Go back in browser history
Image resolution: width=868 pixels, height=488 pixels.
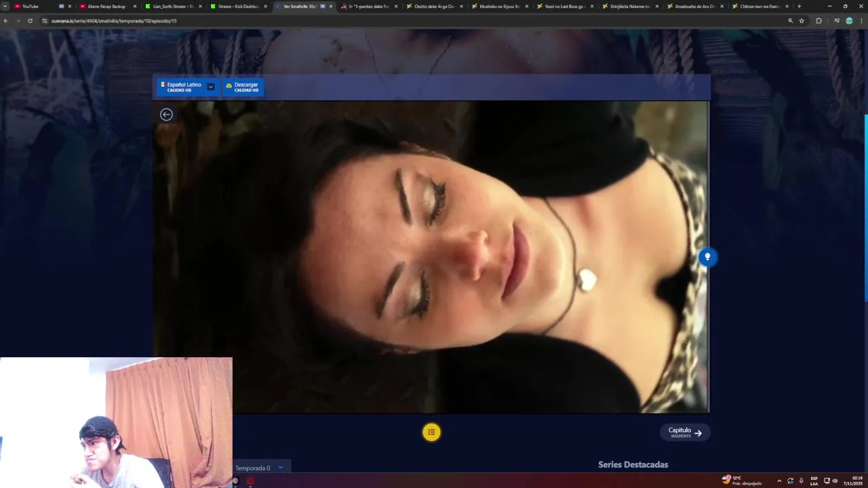click(6, 20)
